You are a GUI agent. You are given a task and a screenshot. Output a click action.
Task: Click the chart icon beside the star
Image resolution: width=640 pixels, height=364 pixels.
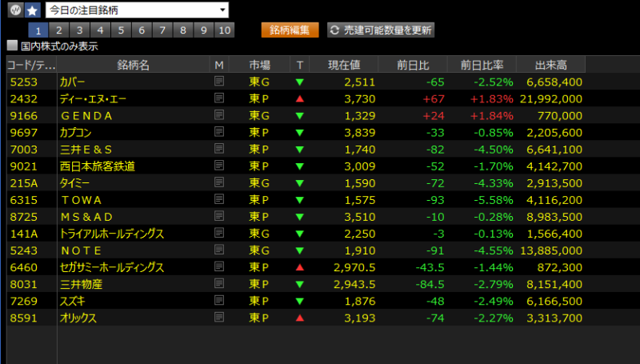[15, 10]
